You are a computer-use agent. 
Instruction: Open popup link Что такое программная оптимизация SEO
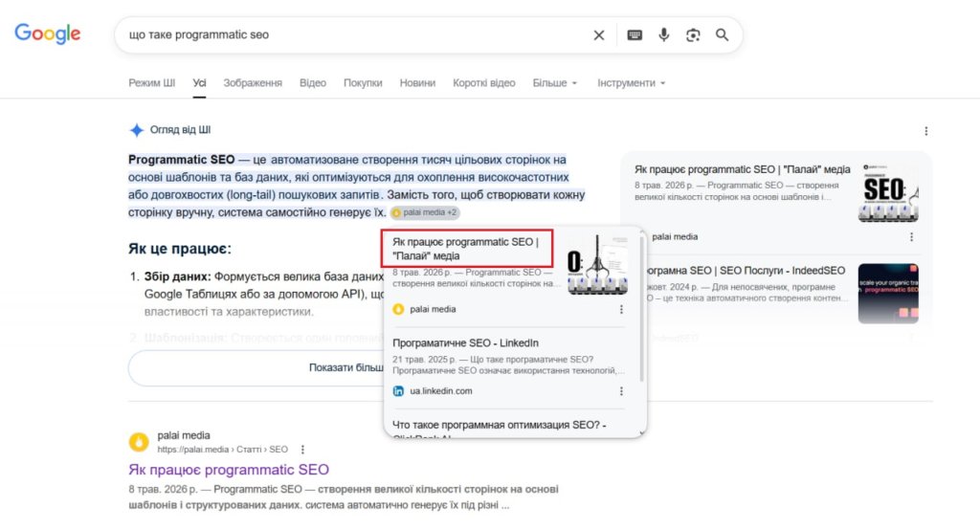499,425
